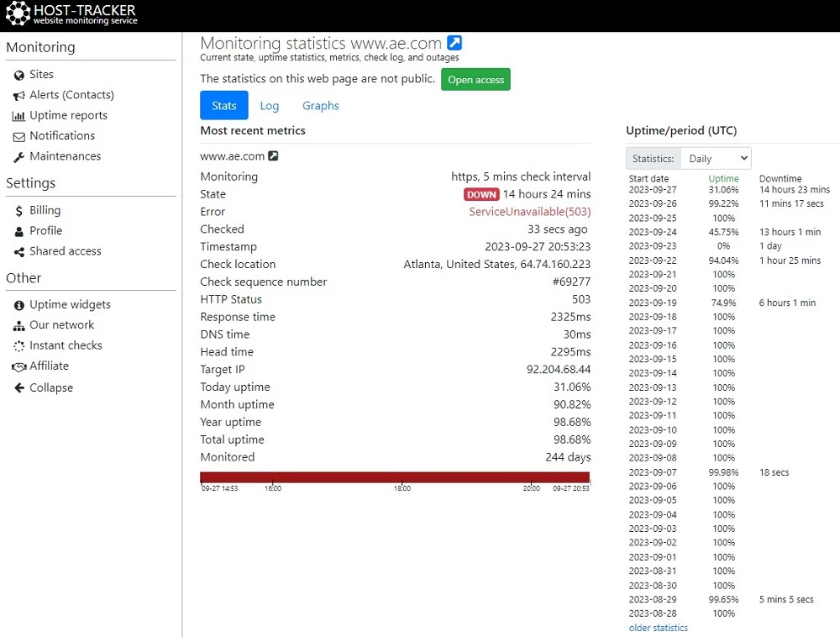The height and width of the screenshot is (637, 840).
Task: Collapse the sidebar using Collapse link
Action: pyautogui.click(x=51, y=387)
